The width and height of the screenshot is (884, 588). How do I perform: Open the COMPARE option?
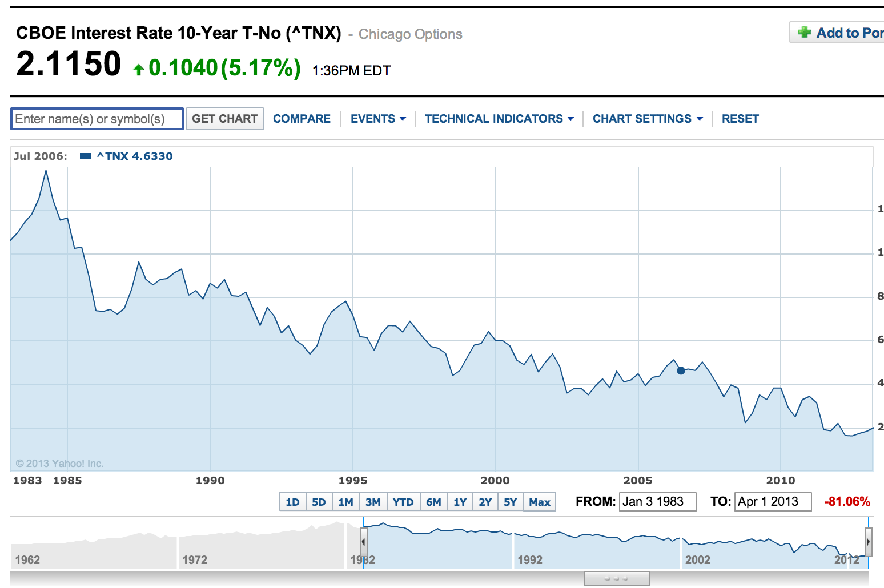click(302, 119)
